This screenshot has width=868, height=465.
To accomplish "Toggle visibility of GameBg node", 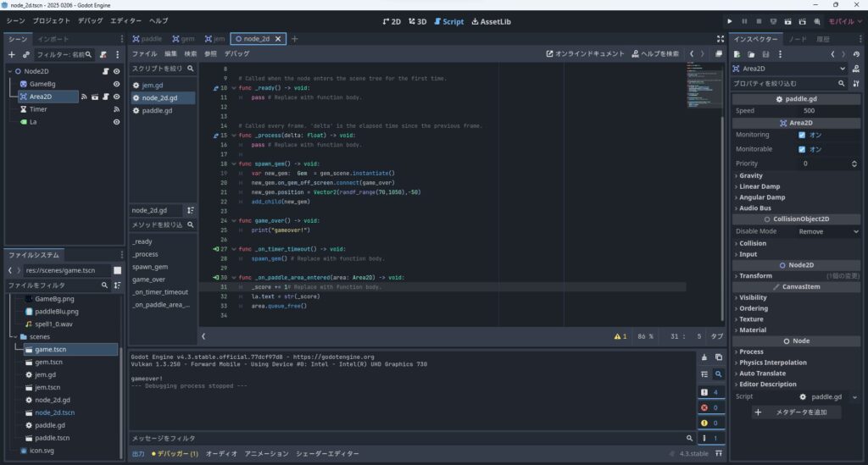I will pyautogui.click(x=116, y=84).
